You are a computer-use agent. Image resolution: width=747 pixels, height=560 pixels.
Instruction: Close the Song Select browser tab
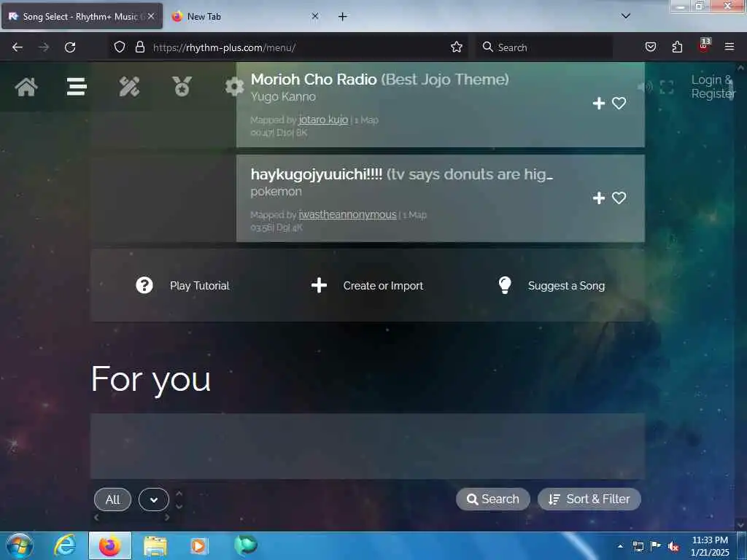(x=151, y=16)
